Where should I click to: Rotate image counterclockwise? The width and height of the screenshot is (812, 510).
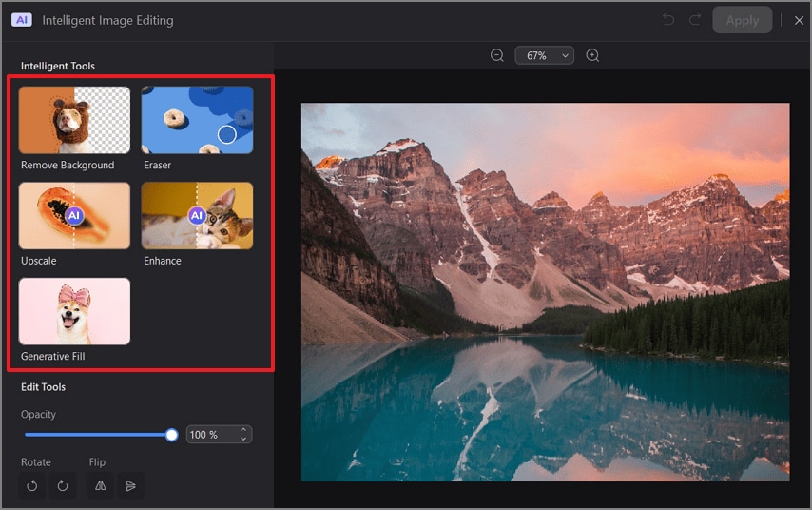point(32,485)
